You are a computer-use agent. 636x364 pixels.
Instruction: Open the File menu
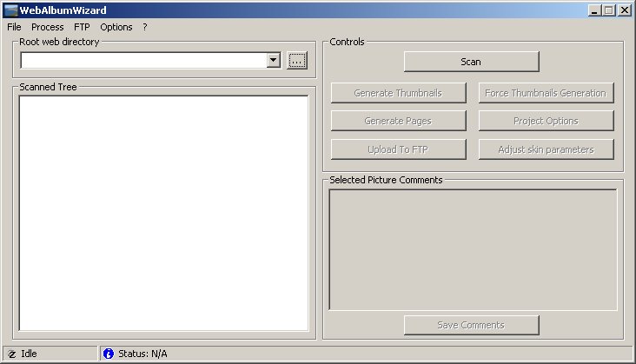[x=14, y=27]
